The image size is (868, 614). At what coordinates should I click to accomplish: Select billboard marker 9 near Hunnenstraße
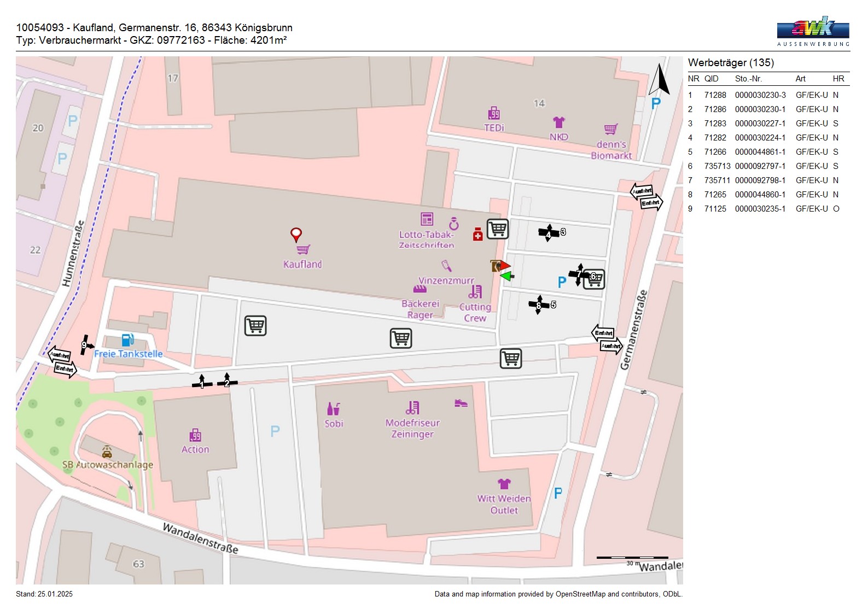tap(85, 345)
